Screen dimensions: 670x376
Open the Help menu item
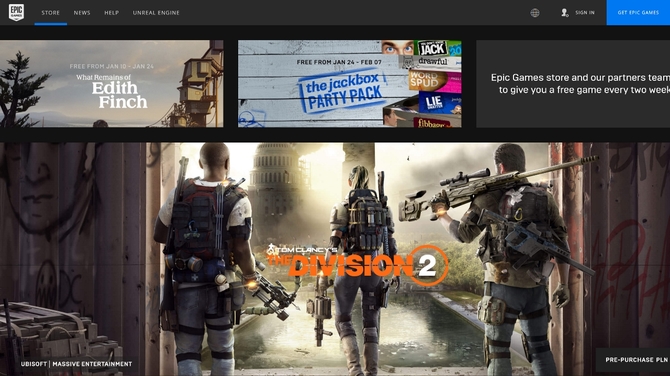[112, 13]
